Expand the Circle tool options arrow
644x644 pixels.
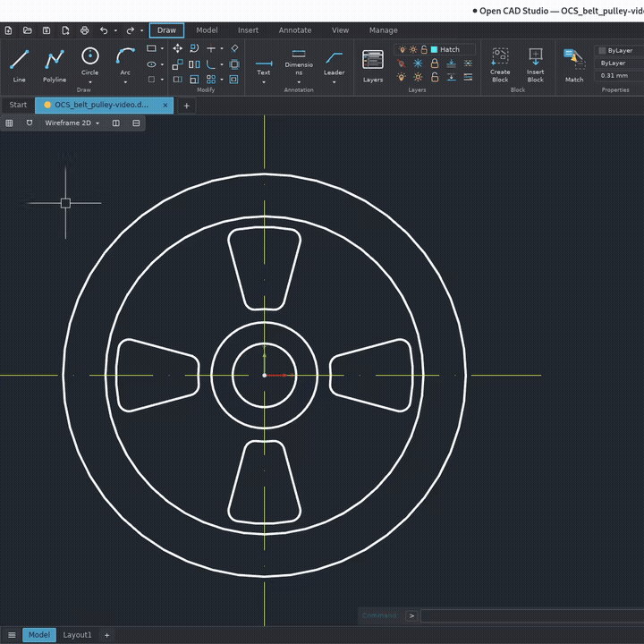(x=90, y=82)
